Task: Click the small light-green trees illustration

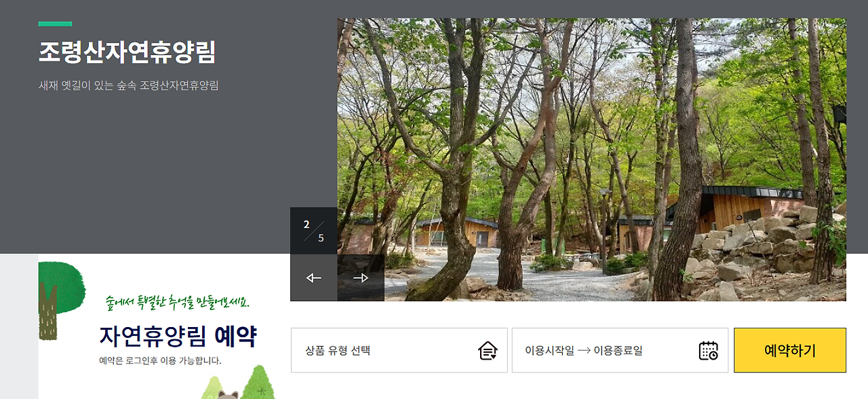Action: pos(239,382)
